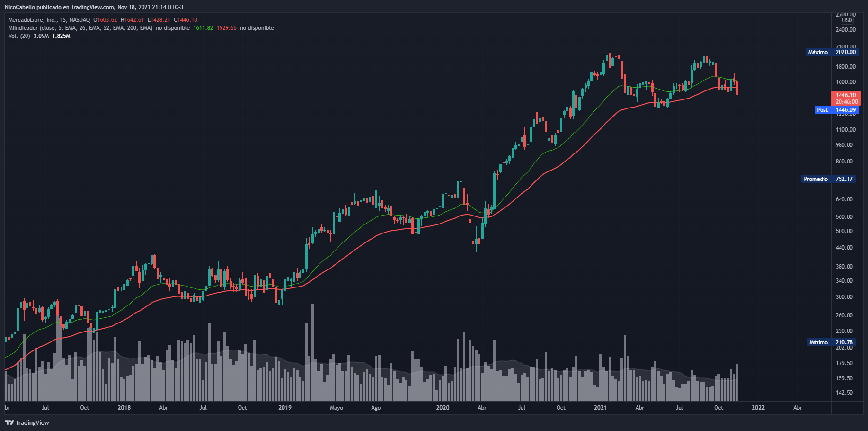The image size is (868, 431).
Task: Click the red EMA value 1529.66
Action: pos(226,28)
